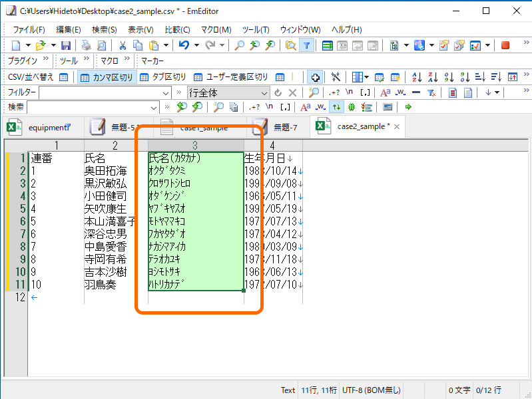Viewport: 532px width, 399px height.
Task: Switch to the 無題-7 tab
Action: point(278,128)
